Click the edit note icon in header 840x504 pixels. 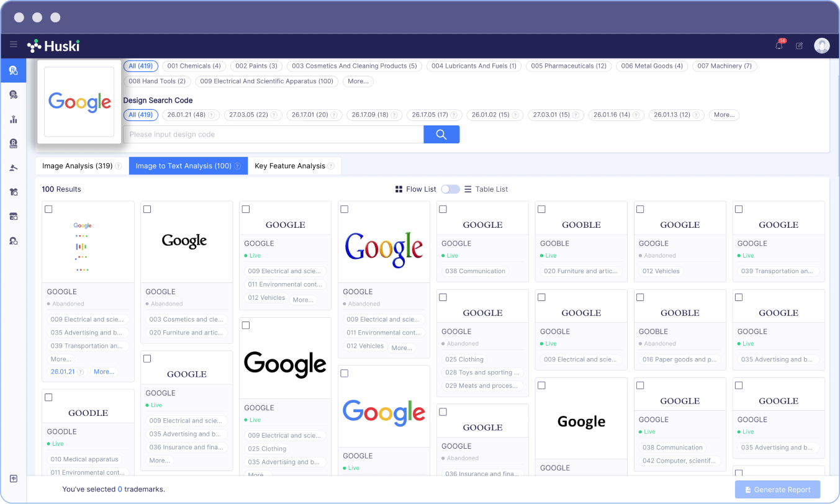pyautogui.click(x=799, y=45)
